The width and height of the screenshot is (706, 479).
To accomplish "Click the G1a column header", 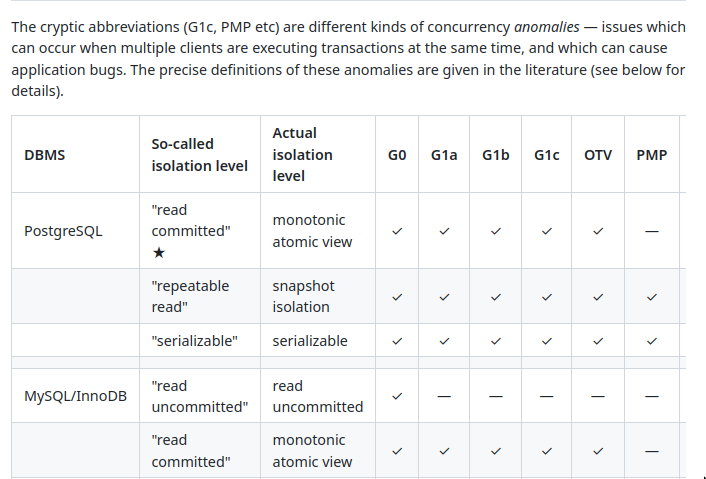I will [x=444, y=155].
